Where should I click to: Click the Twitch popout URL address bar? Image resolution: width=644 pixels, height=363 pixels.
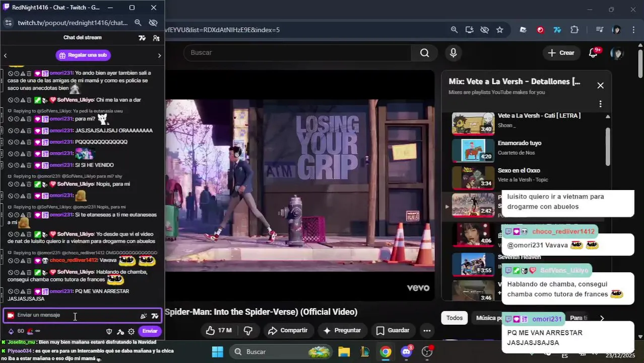[73, 23]
